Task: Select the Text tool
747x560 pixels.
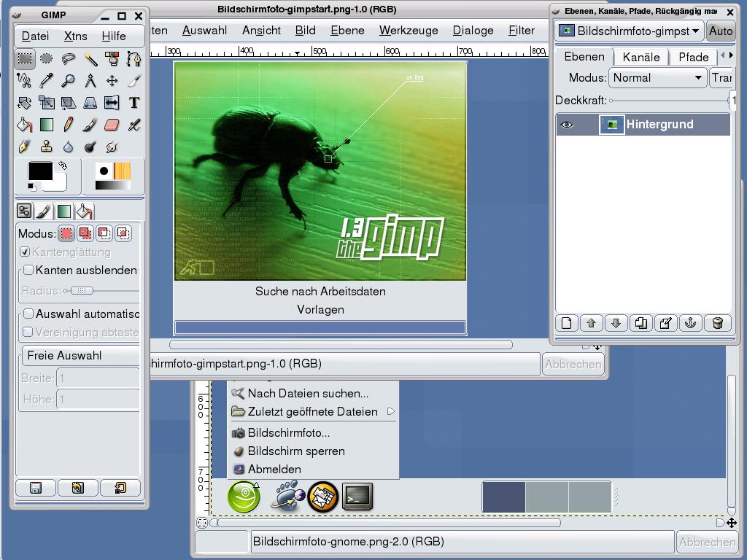Action: pyautogui.click(x=134, y=103)
